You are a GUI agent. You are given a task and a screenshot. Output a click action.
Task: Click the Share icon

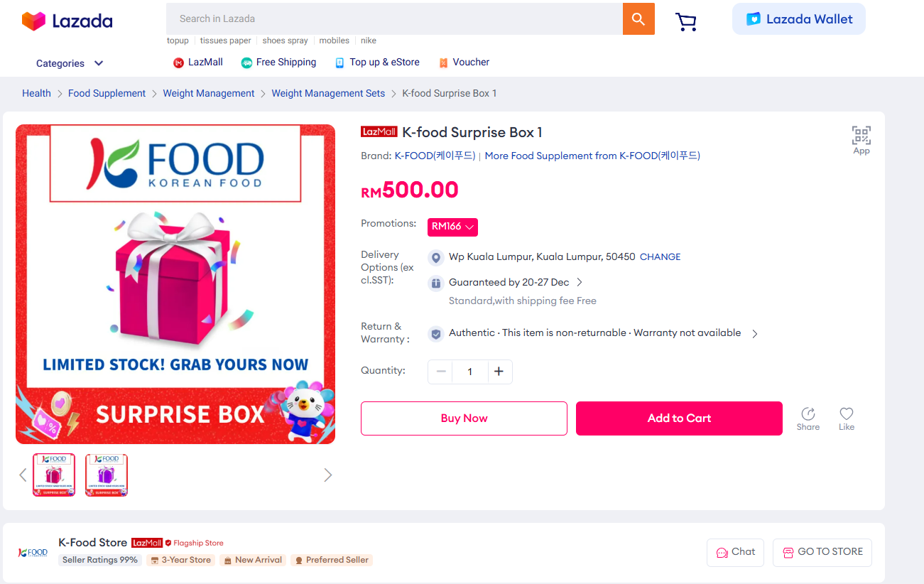pos(808,418)
